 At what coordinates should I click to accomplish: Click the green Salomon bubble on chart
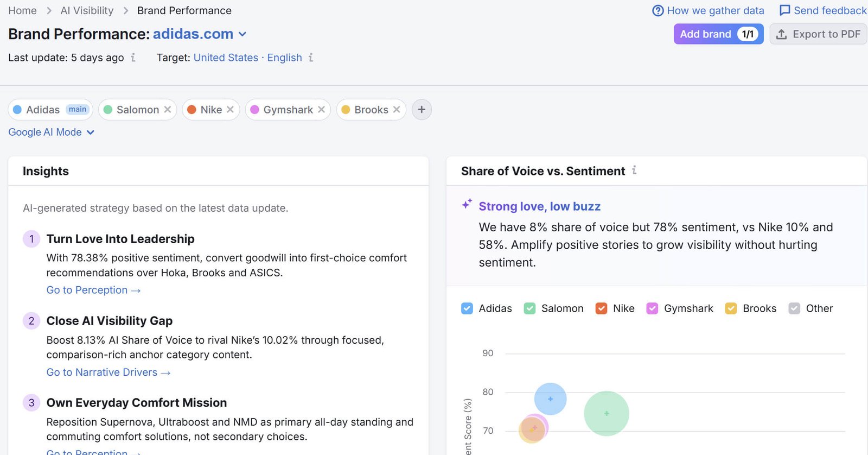click(x=607, y=413)
